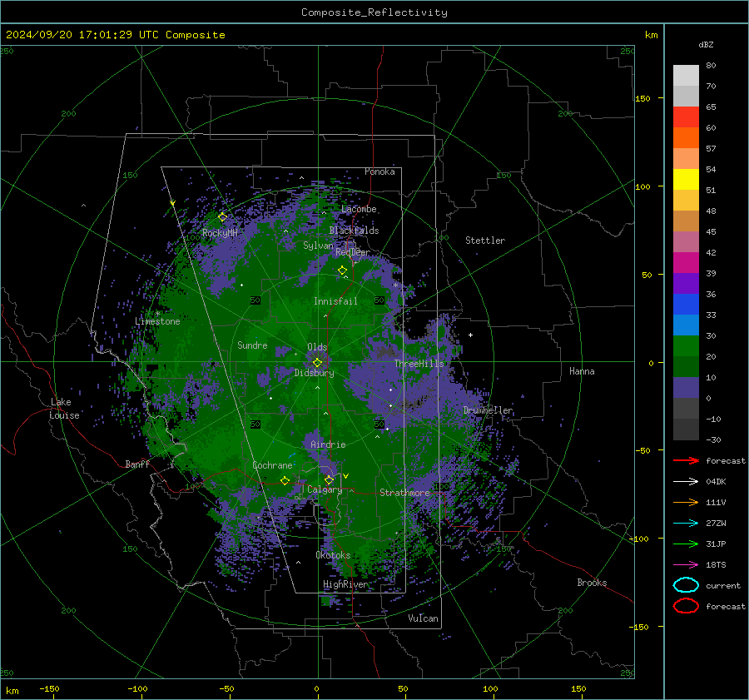Select the slate-purple 0-10 dBZ swatch
This screenshot has height=700, width=749.
pos(686,388)
